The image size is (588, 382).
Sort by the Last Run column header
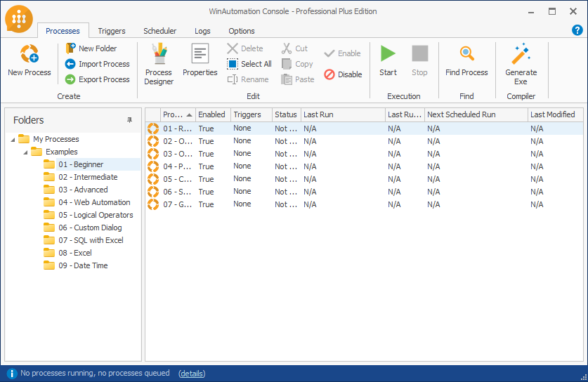pos(343,114)
